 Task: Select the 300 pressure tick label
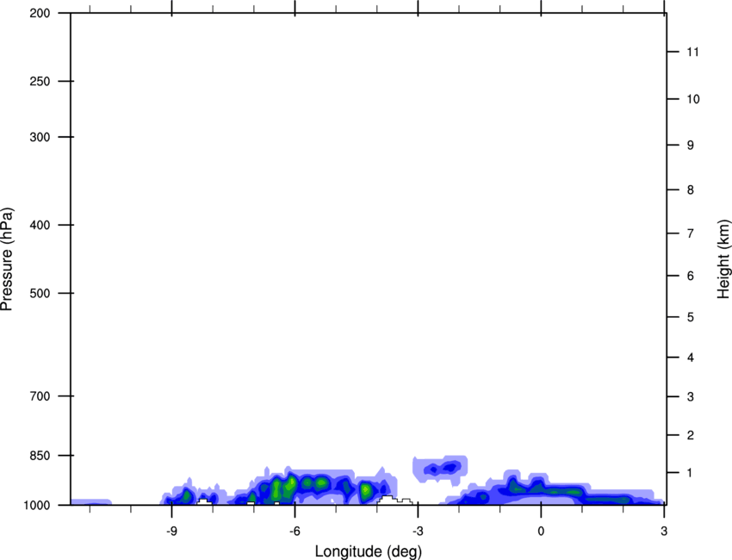pyautogui.click(x=40, y=137)
